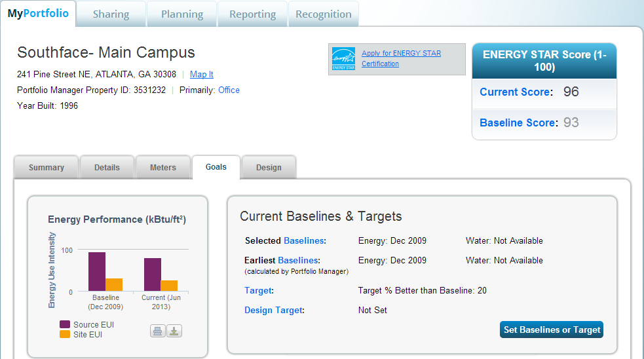
Task: Click the current score value 96
Action: coord(571,92)
